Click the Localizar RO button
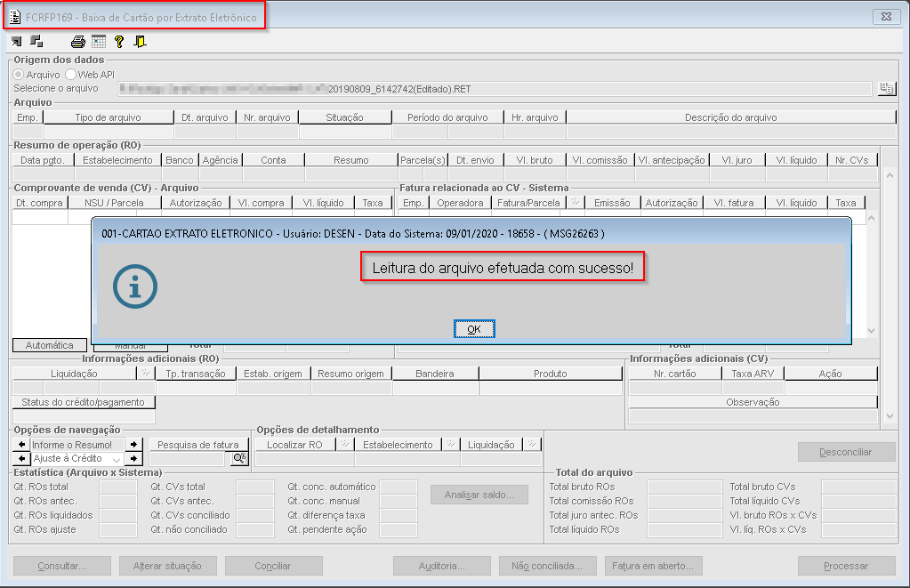 point(294,445)
